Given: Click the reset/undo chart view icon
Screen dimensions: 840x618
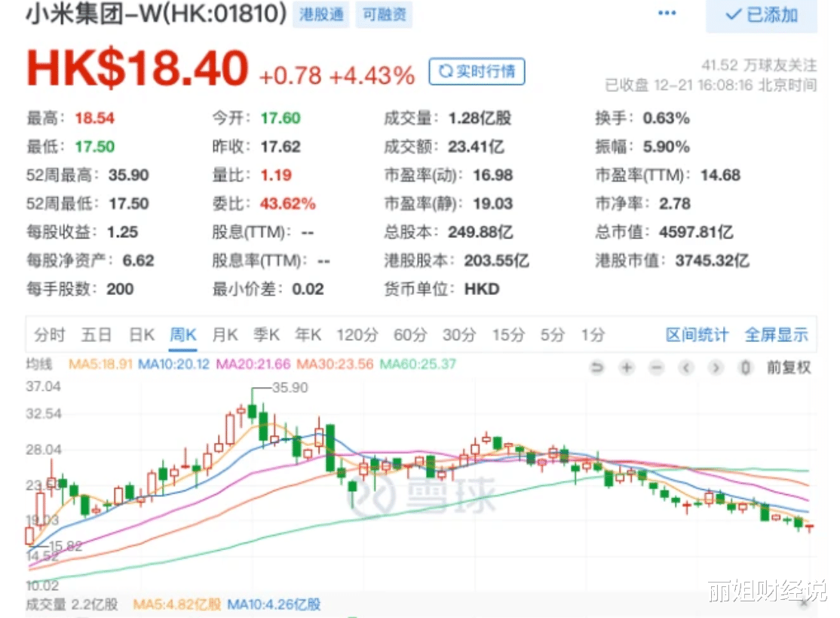Looking at the screenshot, I should [x=598, y=367].
